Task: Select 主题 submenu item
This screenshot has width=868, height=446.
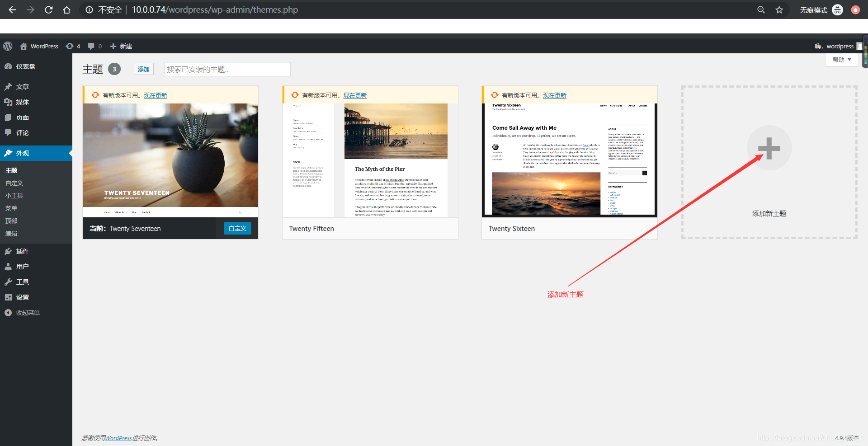Action: 11,170
